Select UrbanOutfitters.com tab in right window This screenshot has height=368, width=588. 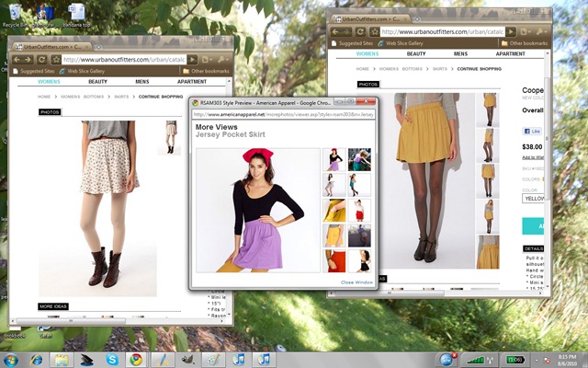[370, 18]
